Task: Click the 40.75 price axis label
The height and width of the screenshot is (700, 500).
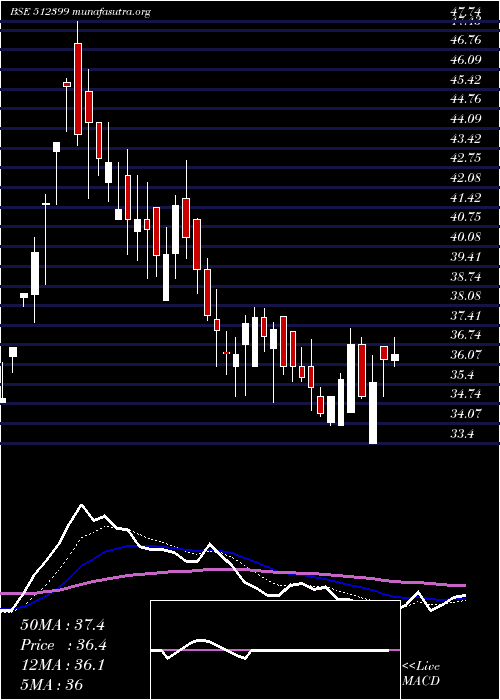Action: coord(466,217)
